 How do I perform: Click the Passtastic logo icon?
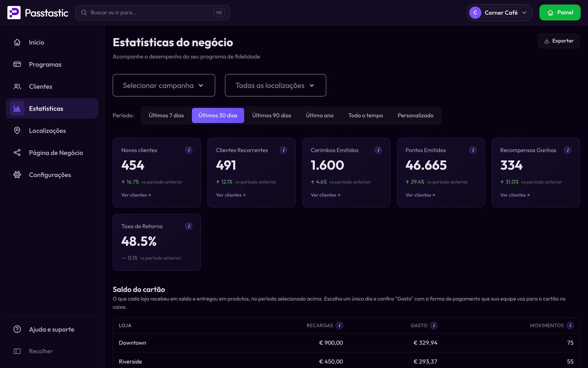(x=14, y=13)
